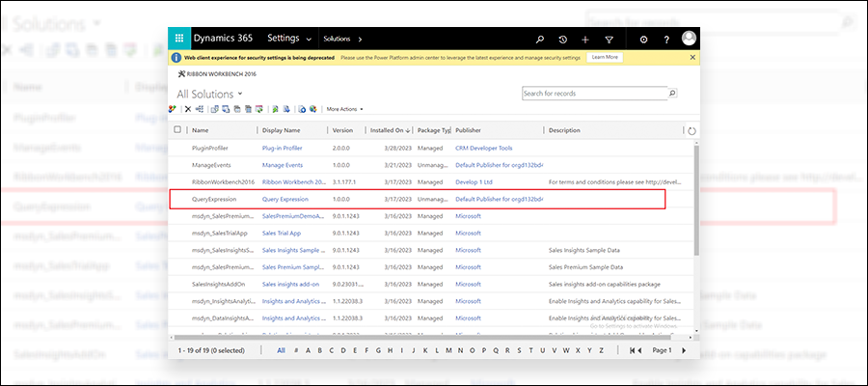Screen dimensions: 868x386
Task: Go to first page of results
Action: (x=631, y=350)
